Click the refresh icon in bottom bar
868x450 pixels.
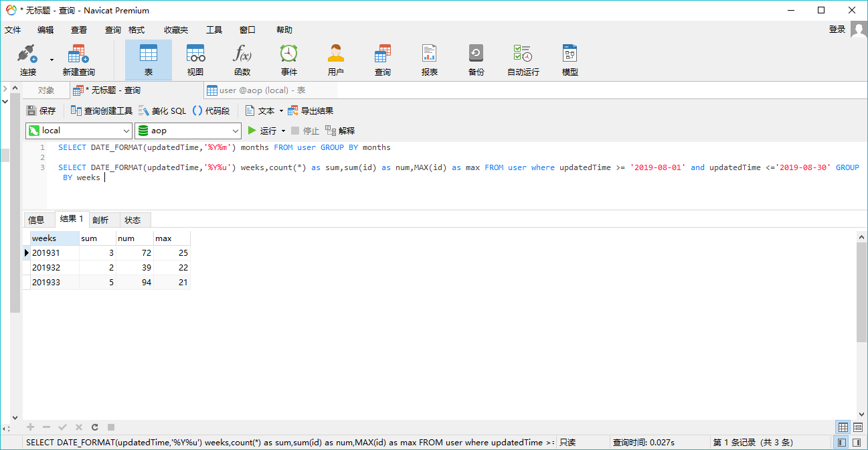pos(95,427)
